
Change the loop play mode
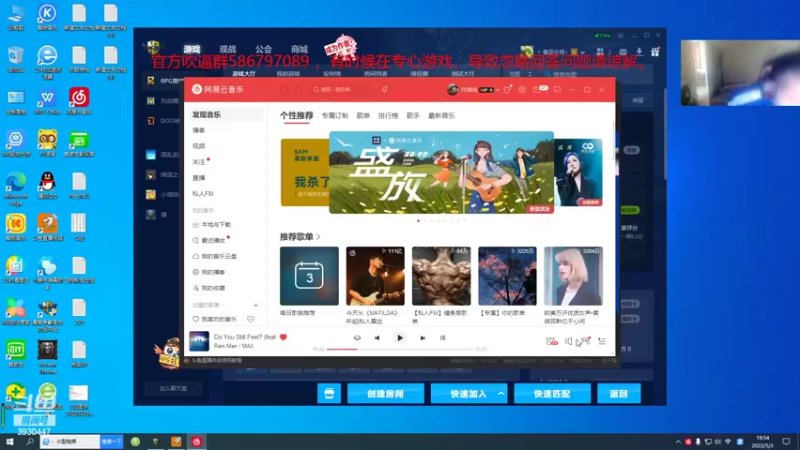(357, 338)
